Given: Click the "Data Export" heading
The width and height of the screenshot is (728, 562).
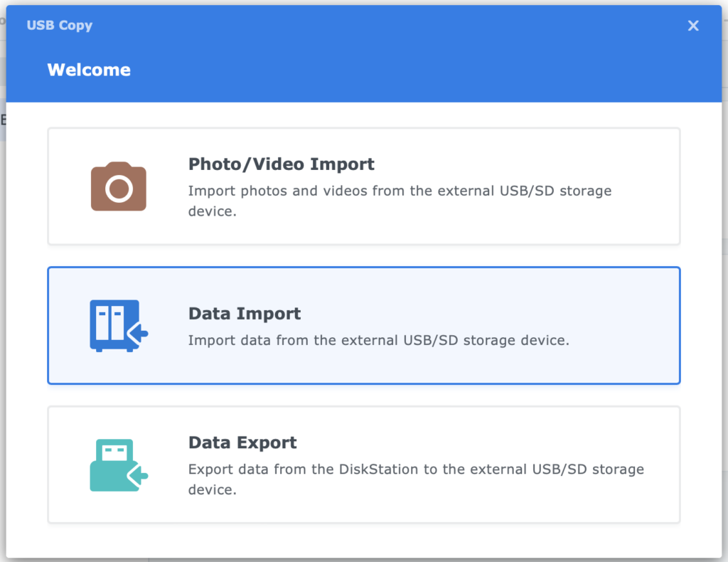Looking at the screenshot, I should tap(242, 442).
